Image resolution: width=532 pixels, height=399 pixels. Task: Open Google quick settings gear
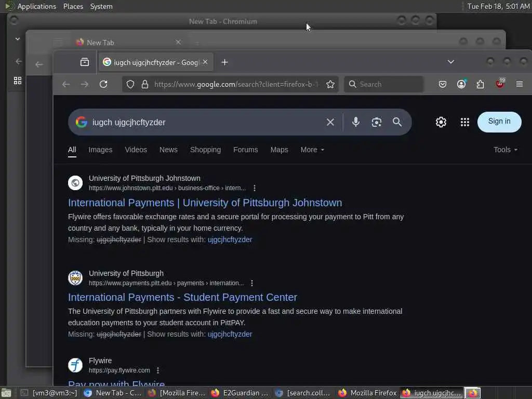[x=441, y=122]
